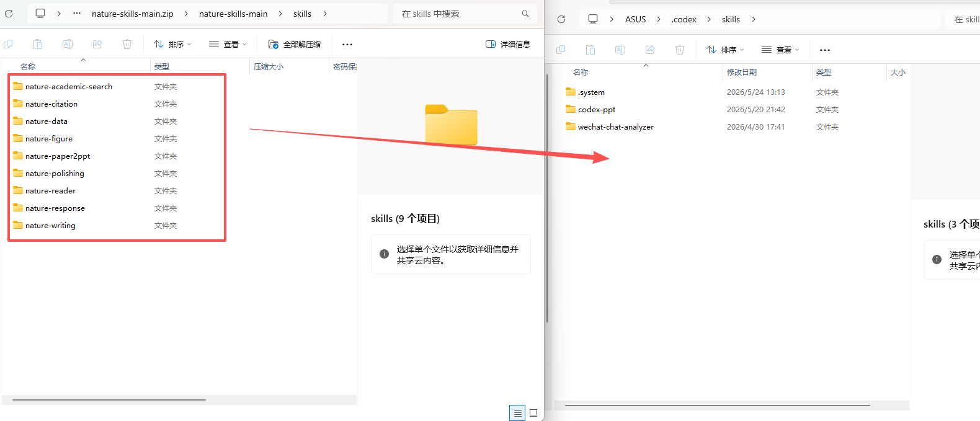Image resolution: width=980 pixels, height=421 pixels.
Task: Open the 排序 sort dropdown in right window
Action: 725,50
